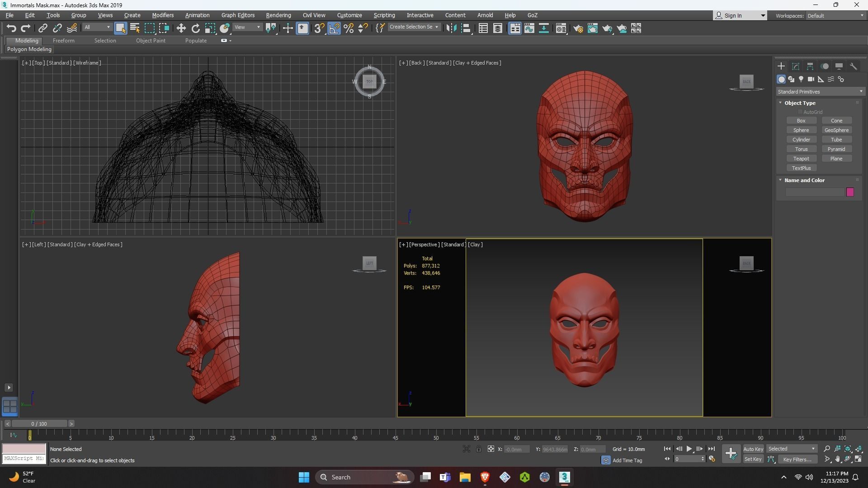Play the animation
Image resolution: width=868 pixels, height=488 pixels.
(689, 449)
